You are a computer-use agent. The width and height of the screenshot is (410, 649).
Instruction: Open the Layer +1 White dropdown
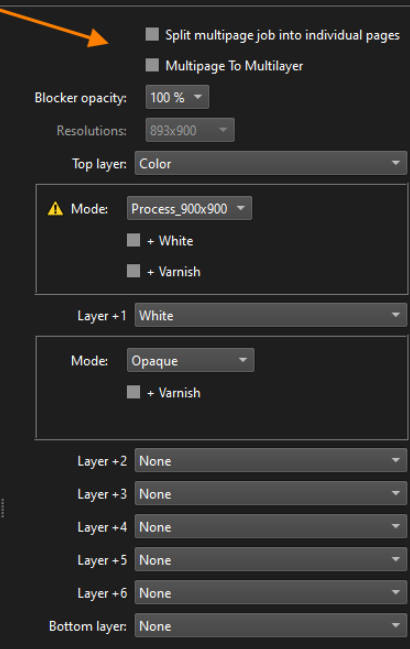pos(271,315)
